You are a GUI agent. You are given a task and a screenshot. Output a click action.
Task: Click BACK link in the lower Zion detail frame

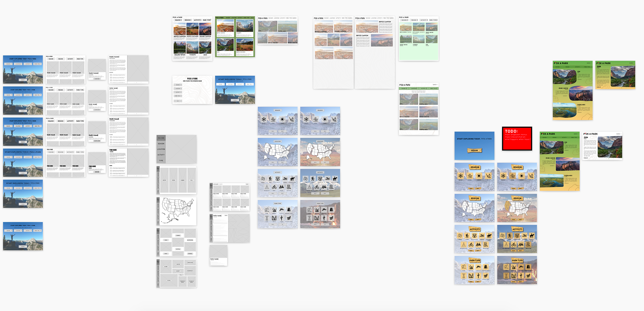586,158
